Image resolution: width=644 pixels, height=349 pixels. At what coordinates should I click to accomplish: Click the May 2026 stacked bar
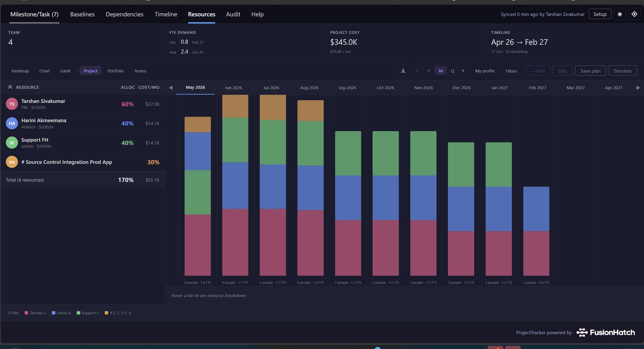point(198,196)
